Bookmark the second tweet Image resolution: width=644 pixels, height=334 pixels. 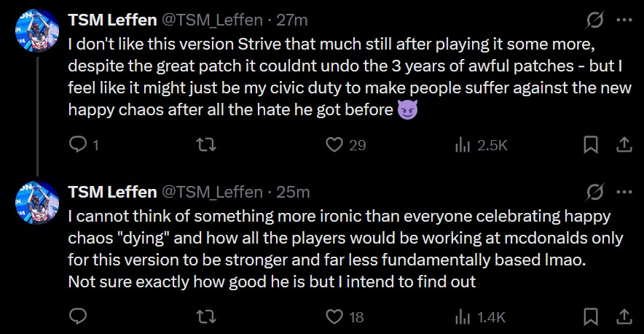point(591,316)
